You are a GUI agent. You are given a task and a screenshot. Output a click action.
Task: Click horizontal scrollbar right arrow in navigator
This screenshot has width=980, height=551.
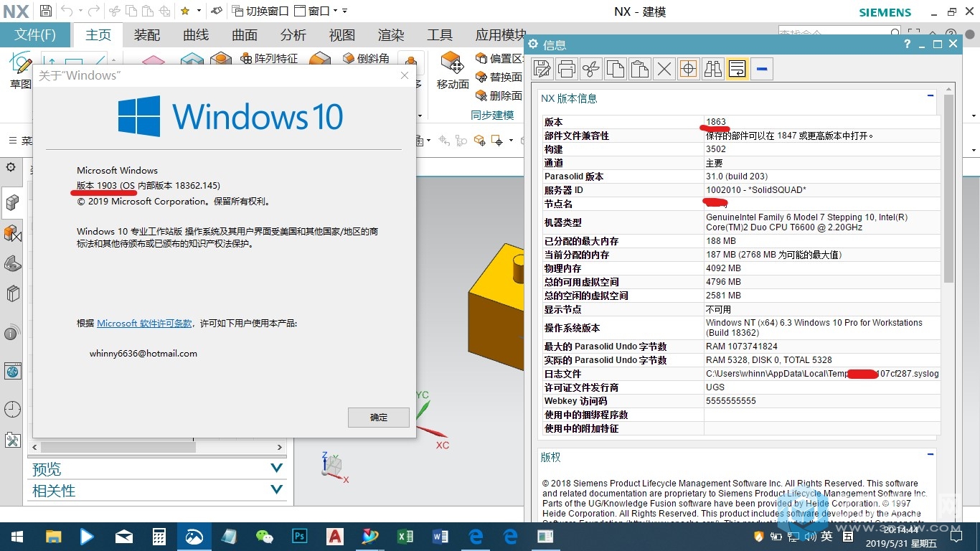point(280,447)
